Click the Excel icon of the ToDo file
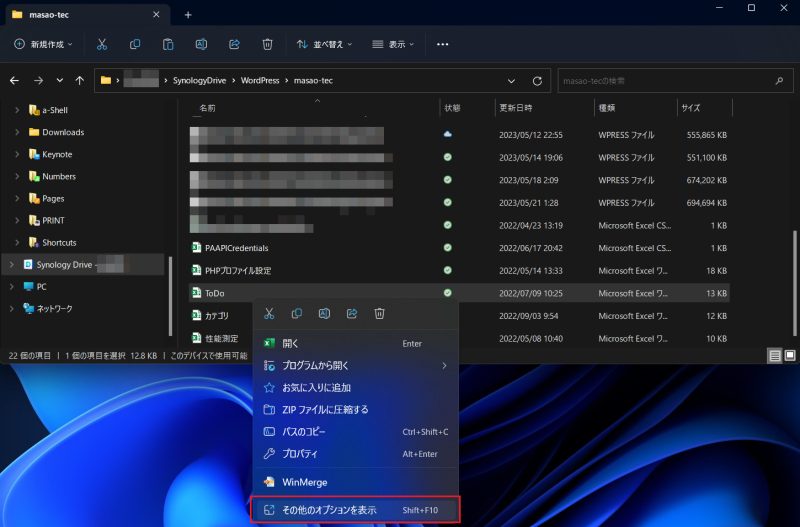 [196, 293]
